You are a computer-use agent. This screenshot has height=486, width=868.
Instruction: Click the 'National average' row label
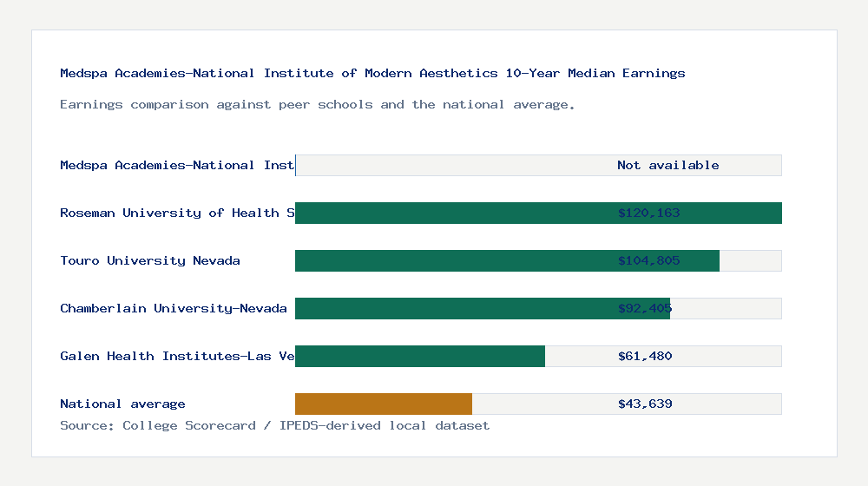click(122, 404)
